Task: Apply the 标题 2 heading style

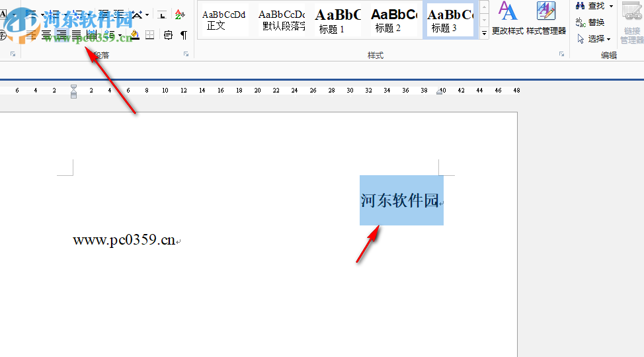Action: pyautogui.click(x=393, y=20)
